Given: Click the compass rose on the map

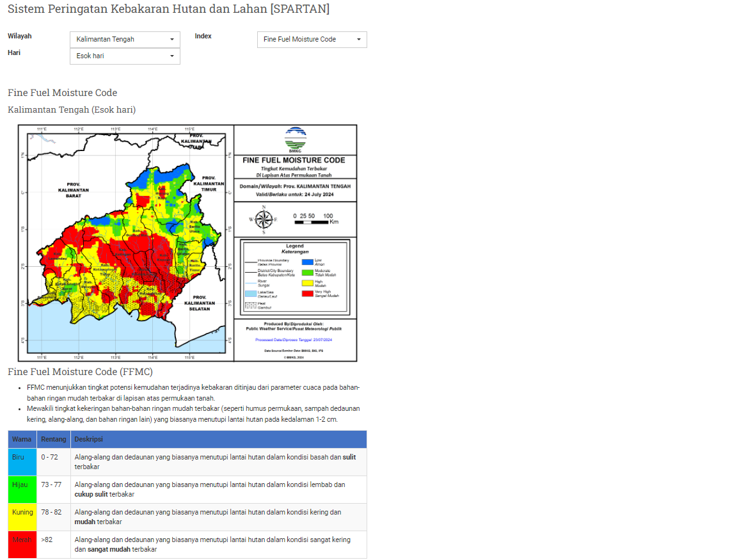Looking at the screenshot, I should [264, 220].
